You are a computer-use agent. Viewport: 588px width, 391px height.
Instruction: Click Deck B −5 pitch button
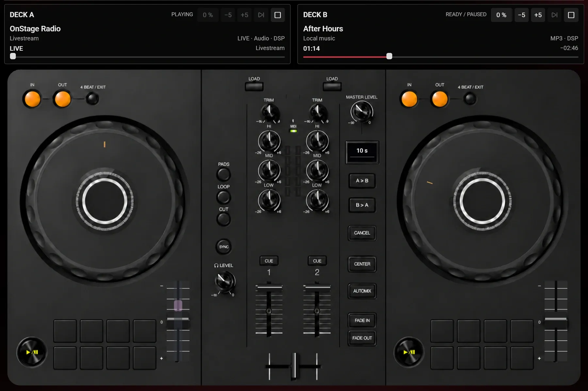coord(521,15)
